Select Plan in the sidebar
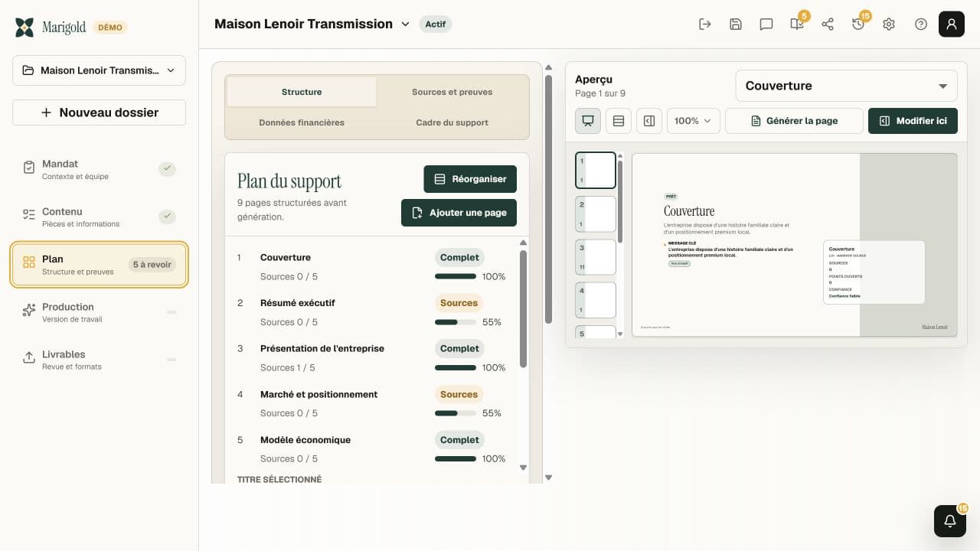The width and height of the screenshot is (980, 551). [99, 265]
